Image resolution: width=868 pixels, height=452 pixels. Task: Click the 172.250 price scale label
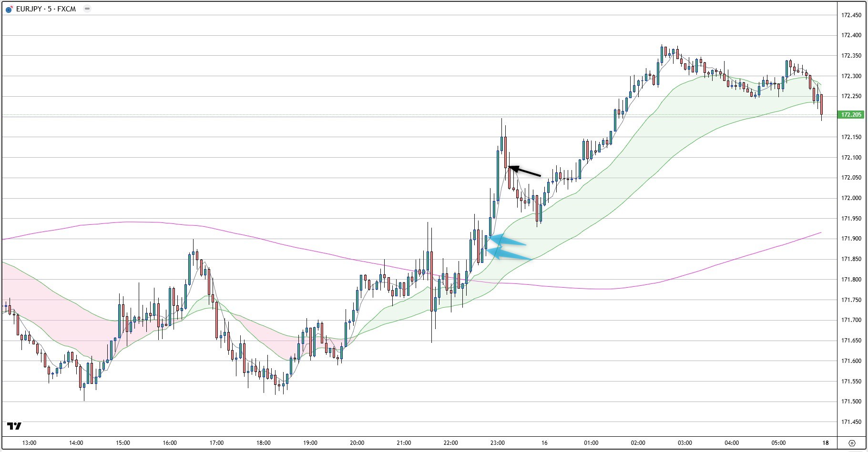point(851,96)
